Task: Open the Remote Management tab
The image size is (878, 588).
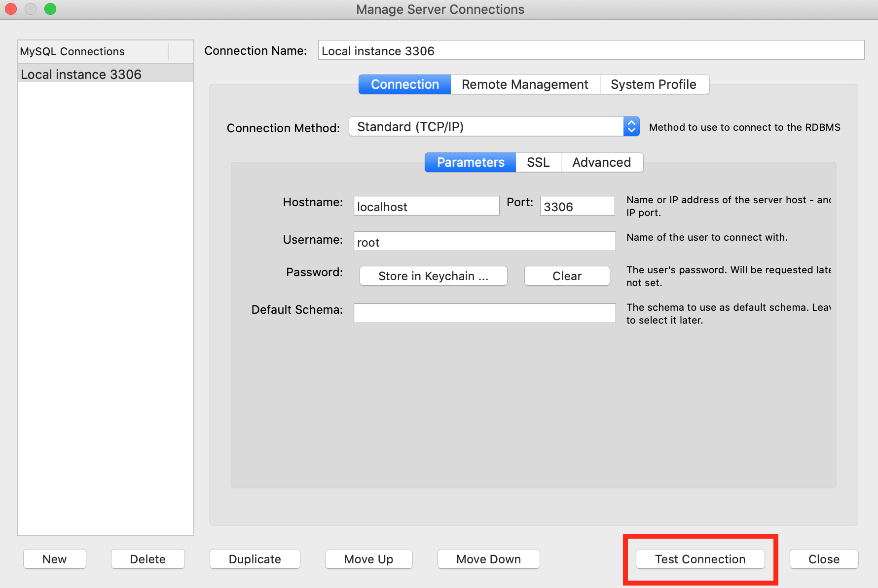Action: click(x=525, y=84)
